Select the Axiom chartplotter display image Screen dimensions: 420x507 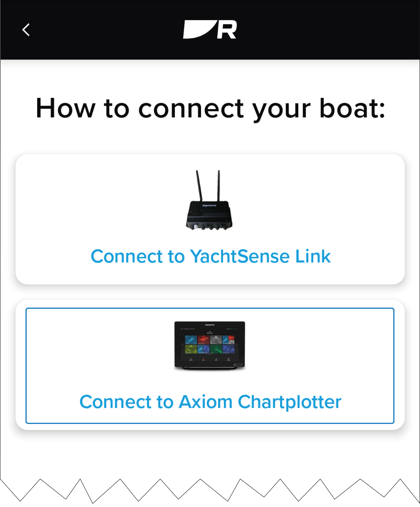(210, 346)
